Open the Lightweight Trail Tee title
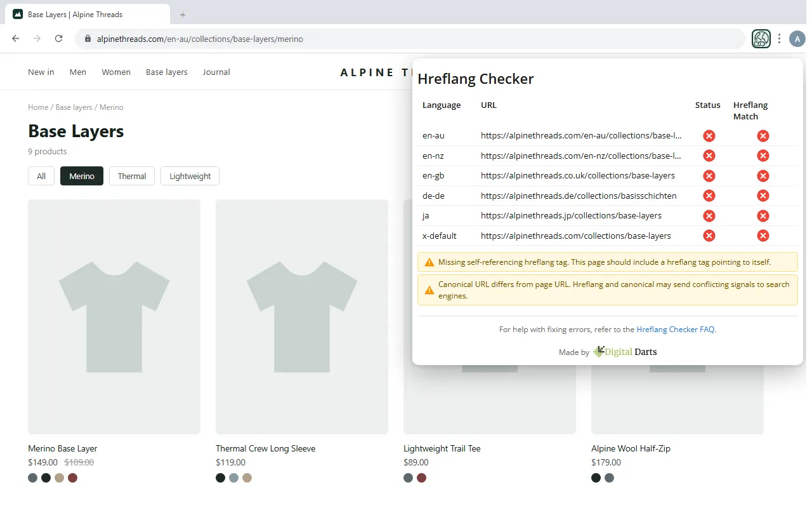 [442, 448]
